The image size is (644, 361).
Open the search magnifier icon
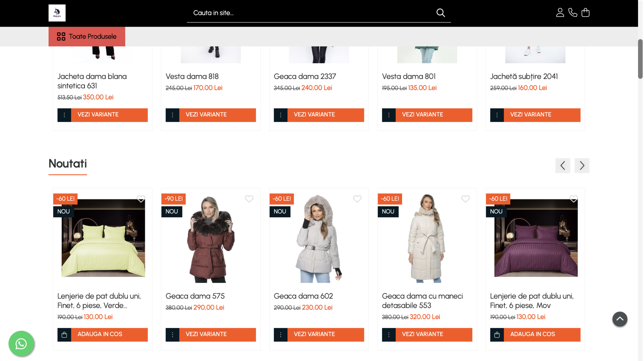tap(441, 13)
